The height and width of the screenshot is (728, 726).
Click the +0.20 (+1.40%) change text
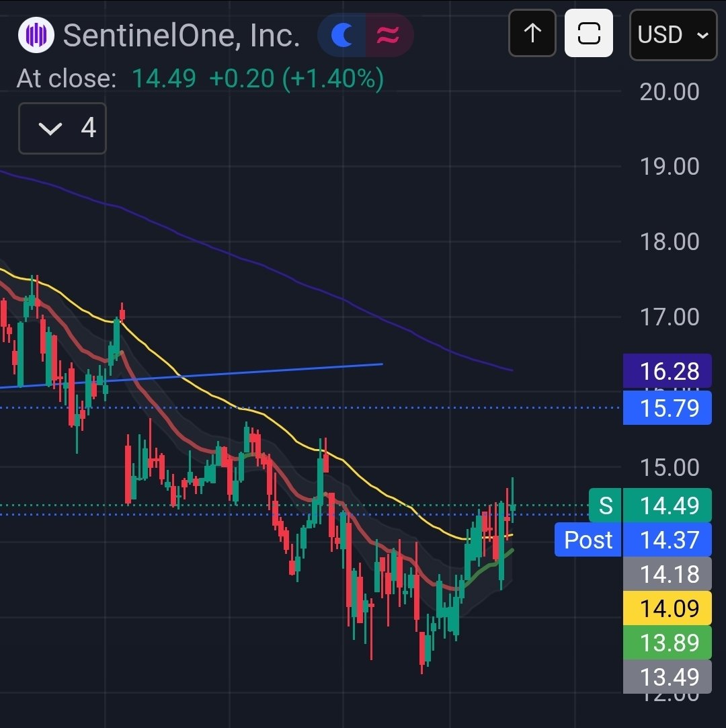click(x=296, y=78)
